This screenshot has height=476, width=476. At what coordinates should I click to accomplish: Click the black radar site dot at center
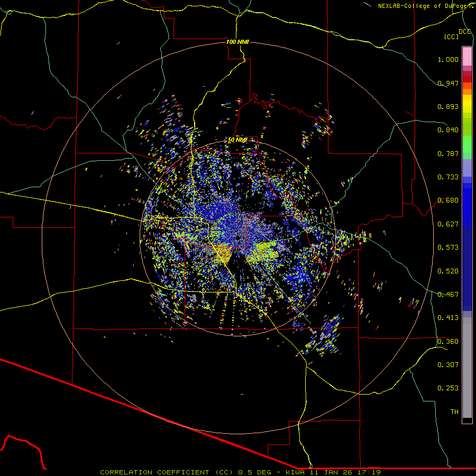click(x=238, y=237)
